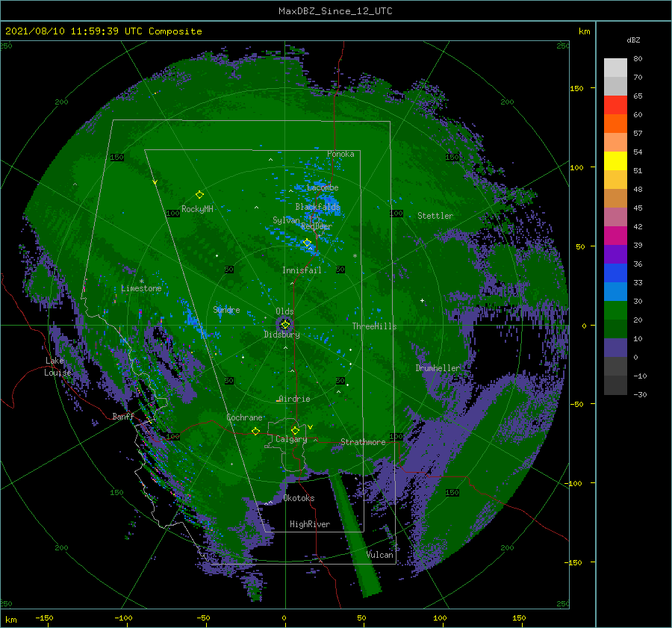Click the white plus marker south of Stettler
672x628 pixels.
pos(422,300)
